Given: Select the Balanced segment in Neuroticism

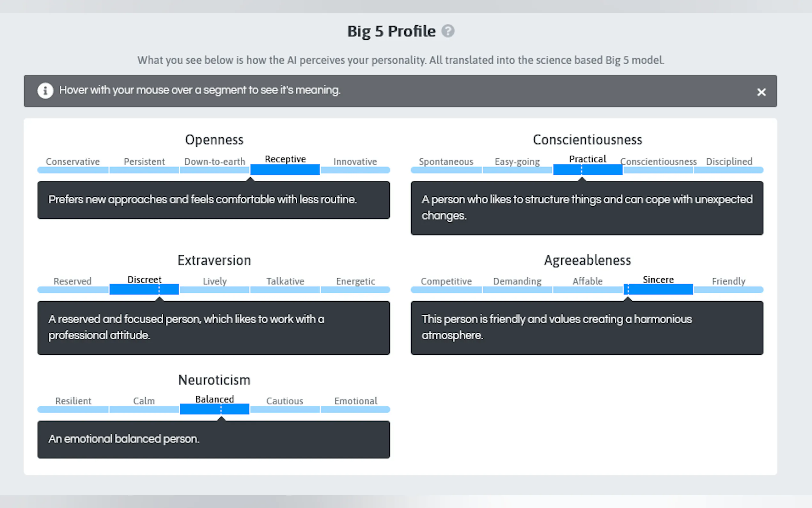Looking at the screenshot, I should 214,409.
